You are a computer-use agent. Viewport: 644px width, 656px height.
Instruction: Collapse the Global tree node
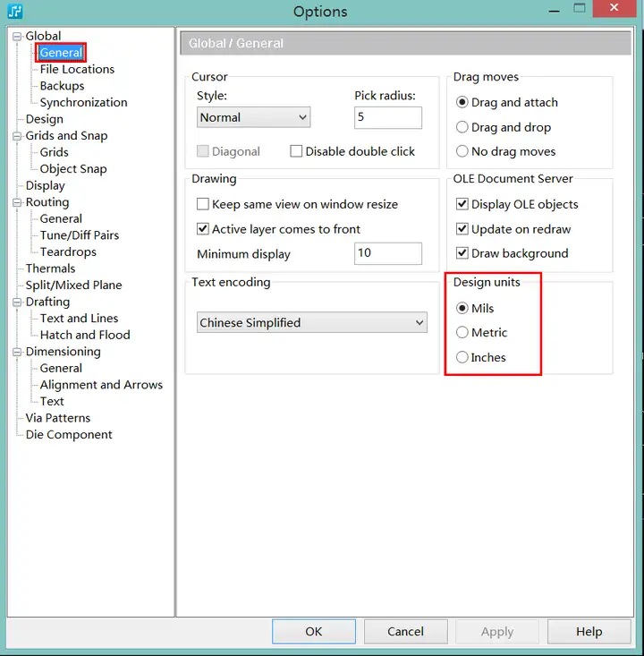[x=17, y=37]
